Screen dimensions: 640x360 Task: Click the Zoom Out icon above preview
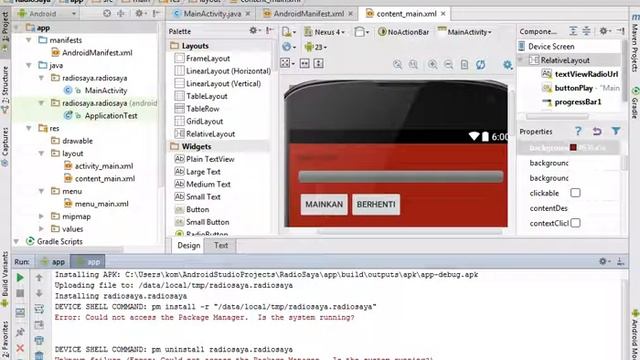[x=448, y=64]
